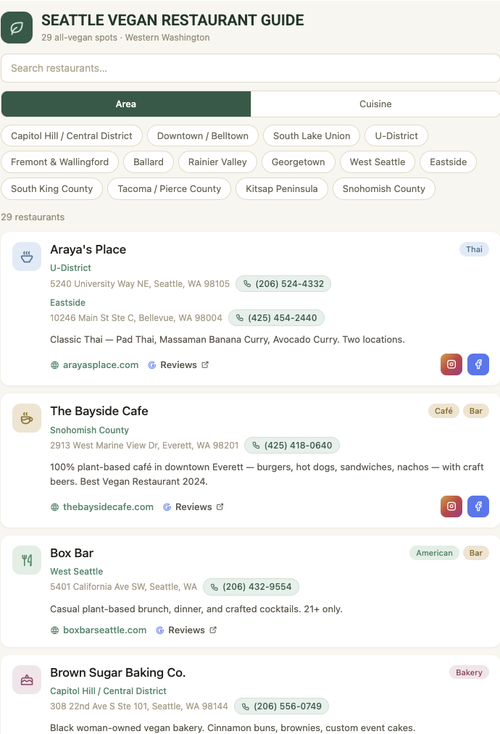Open The Bayside Cafe Instagram icon
Viewport: 500px width, 734px height.
click(451, 506)
